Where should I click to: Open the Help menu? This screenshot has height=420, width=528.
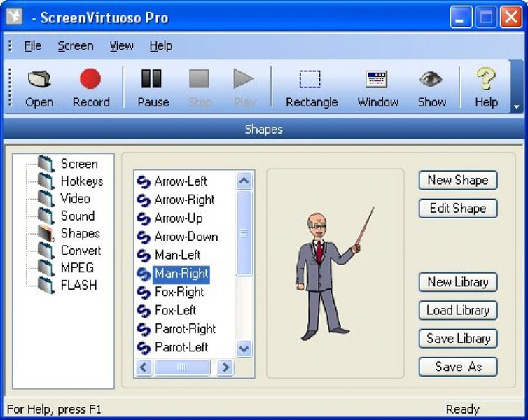pos(161,45)
